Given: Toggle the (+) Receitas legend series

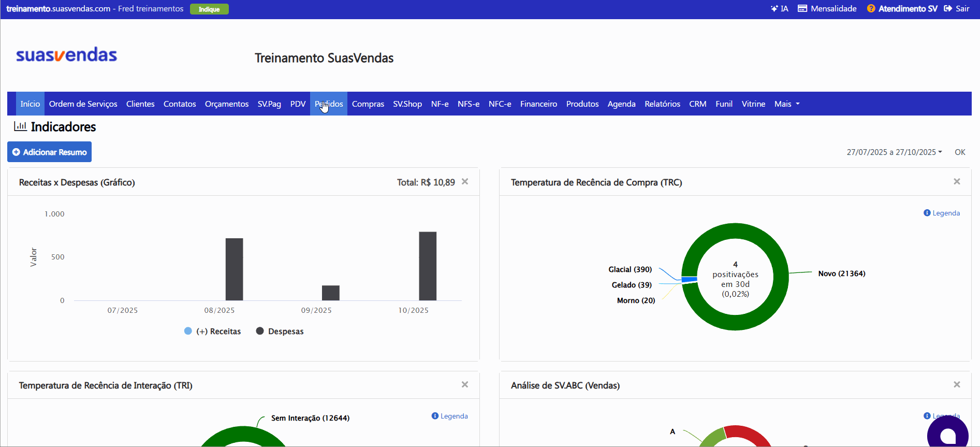Looking at the screenshot, I should tap(213, 331).
